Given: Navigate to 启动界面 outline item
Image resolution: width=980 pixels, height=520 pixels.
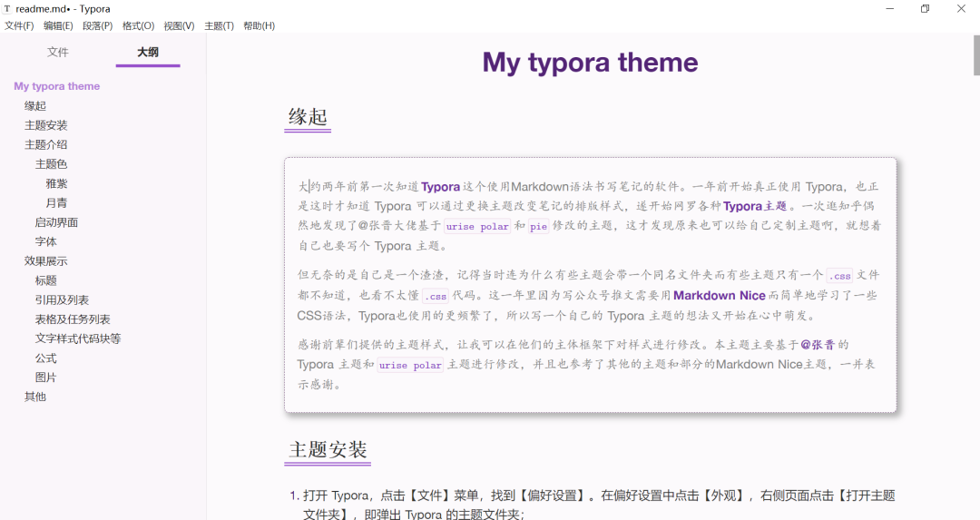Looking at the screenshot, I should point(56,221).
